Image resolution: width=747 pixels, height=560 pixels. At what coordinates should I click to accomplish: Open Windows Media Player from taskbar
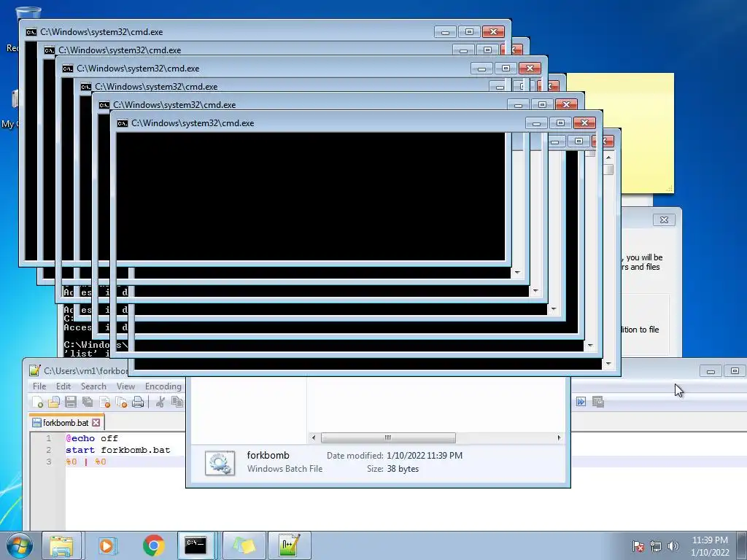107,545
